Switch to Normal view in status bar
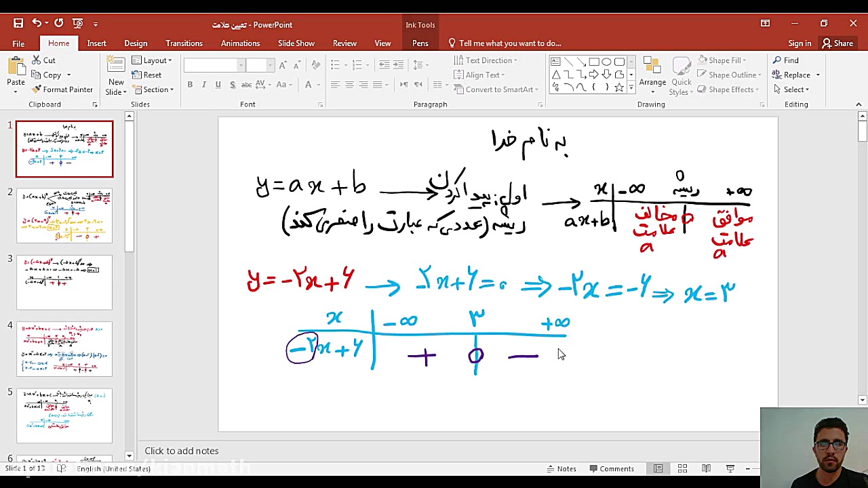The width and height of the screenshot is (868, 488). click(x=658, y=468)
